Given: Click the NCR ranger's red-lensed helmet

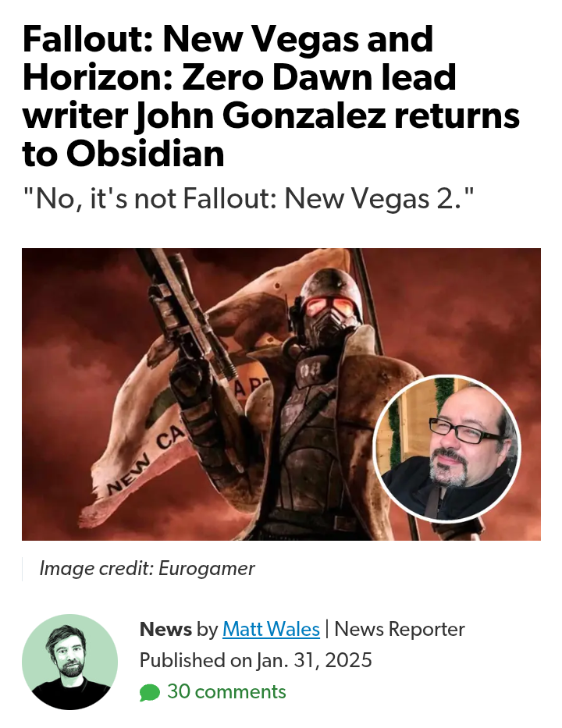Looking at the screenshot, I should pos(329,301).
